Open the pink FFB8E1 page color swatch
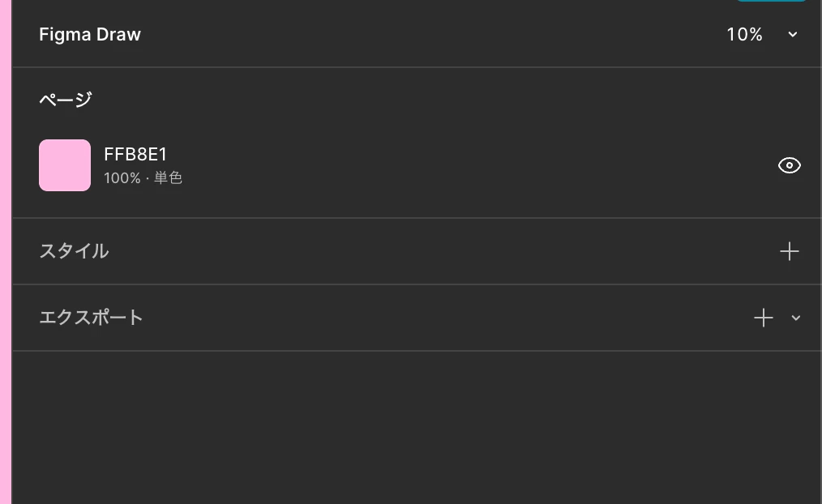822x504 pixels. (x=65, y=165)
